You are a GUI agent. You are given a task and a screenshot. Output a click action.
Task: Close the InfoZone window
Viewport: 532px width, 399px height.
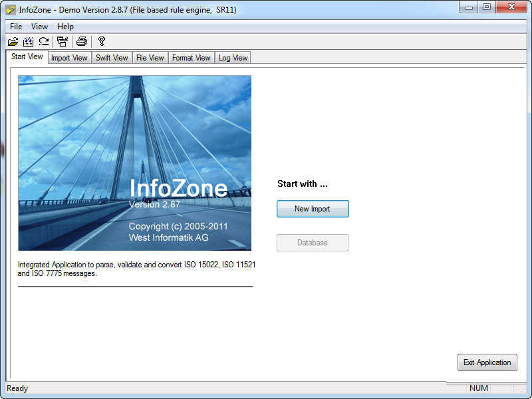tap(511, 7)
